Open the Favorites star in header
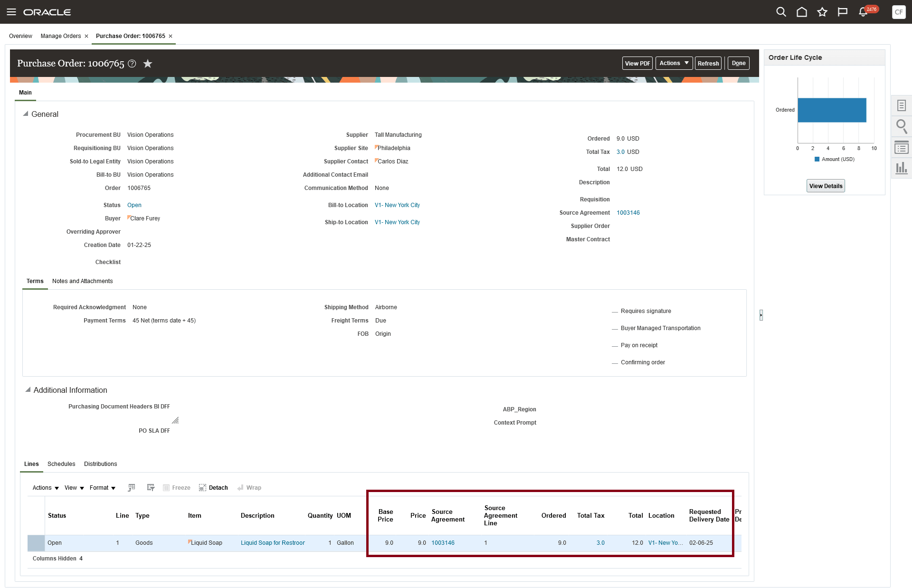Viewport: 912px width, 588px height. (822, 12)
